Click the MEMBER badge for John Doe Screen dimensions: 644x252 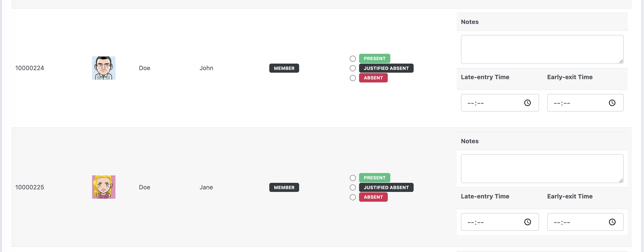(284, 68)
